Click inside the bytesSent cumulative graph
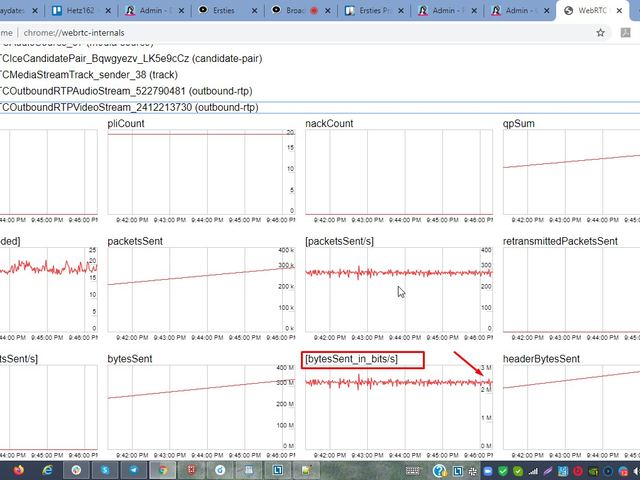640x480 pixels. (x=201, y=407)
